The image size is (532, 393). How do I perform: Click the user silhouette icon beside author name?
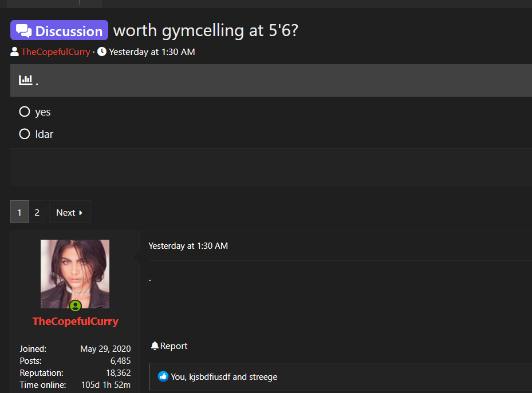(14, 52)
